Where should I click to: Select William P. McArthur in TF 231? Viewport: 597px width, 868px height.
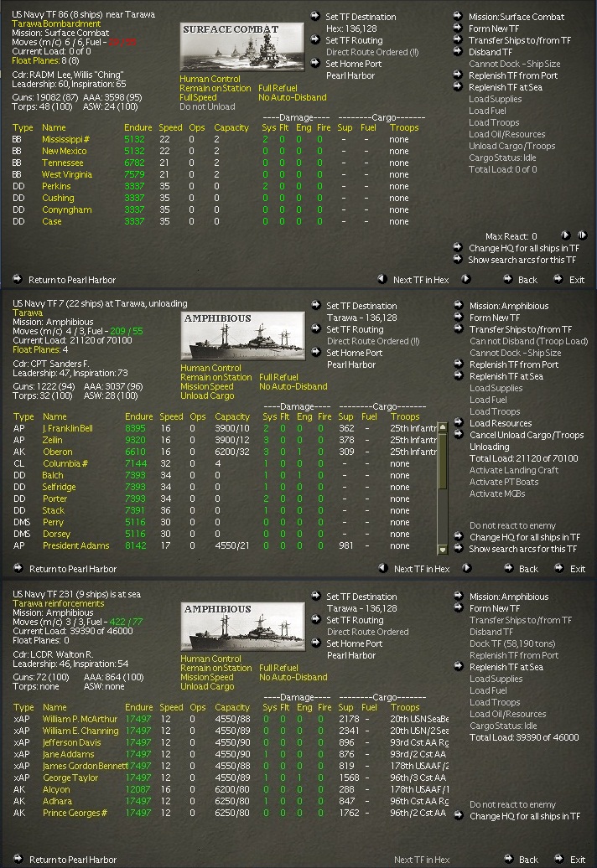pyautogui.click(x=80, y=719)
